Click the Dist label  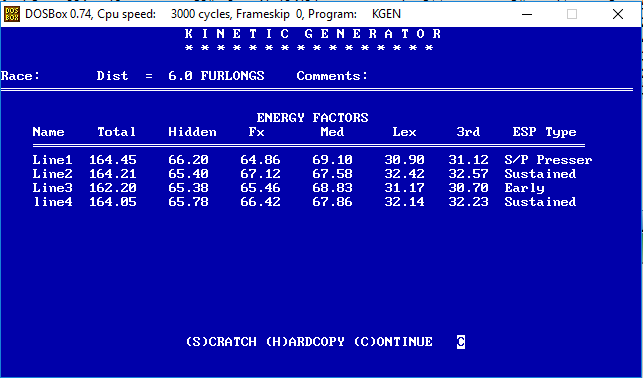[x=112, y=76]
